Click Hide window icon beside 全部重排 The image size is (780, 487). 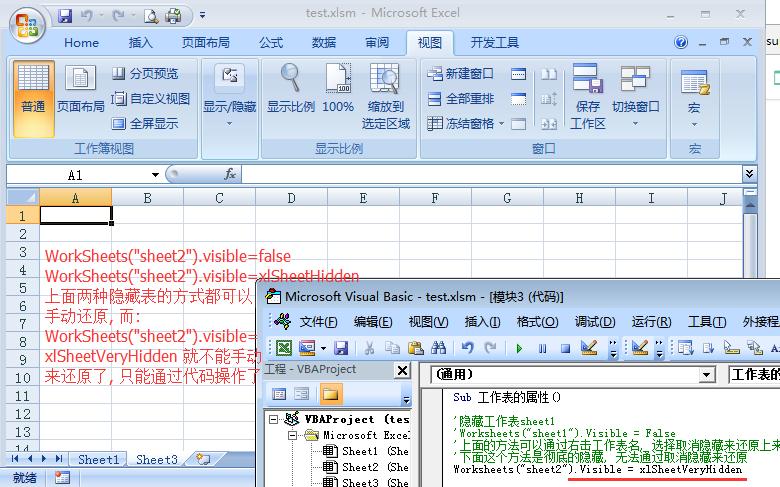click(518, 99)
